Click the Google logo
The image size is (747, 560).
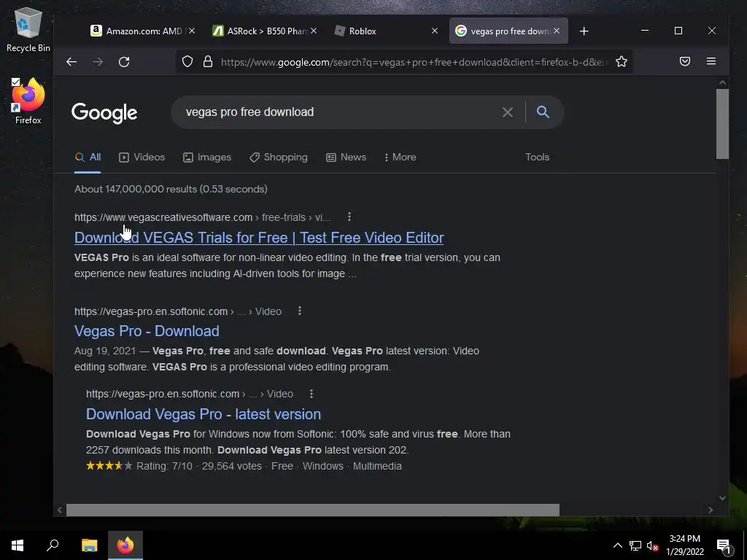click(104, 113)
